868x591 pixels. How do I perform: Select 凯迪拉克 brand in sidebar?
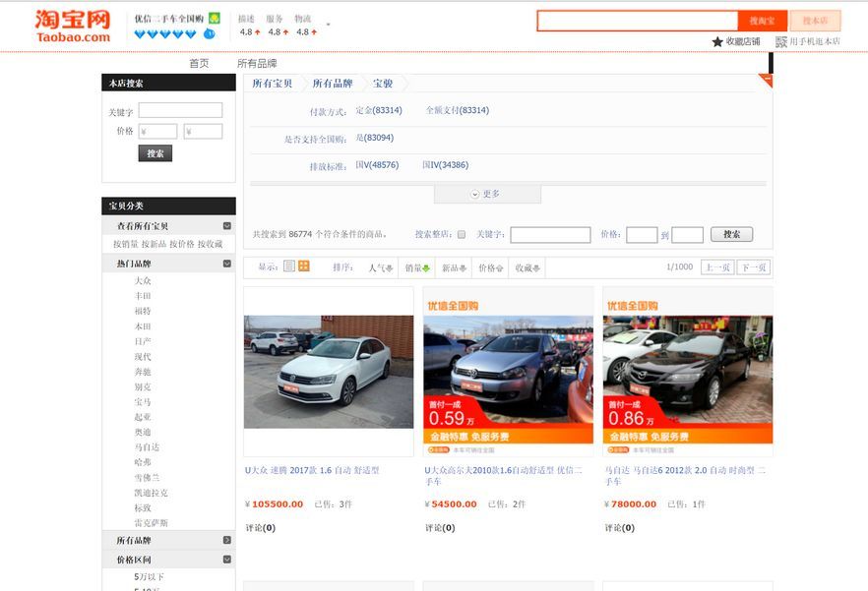point(152,493)
